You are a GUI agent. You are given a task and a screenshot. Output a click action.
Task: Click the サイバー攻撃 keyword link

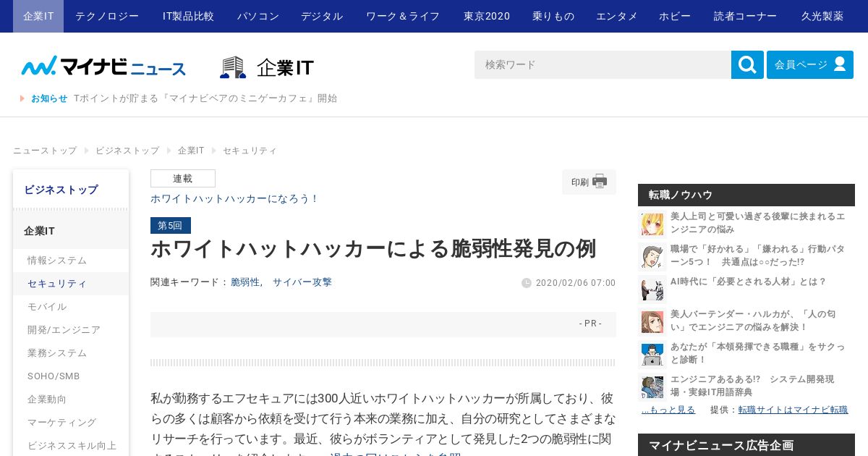(302, 282)
